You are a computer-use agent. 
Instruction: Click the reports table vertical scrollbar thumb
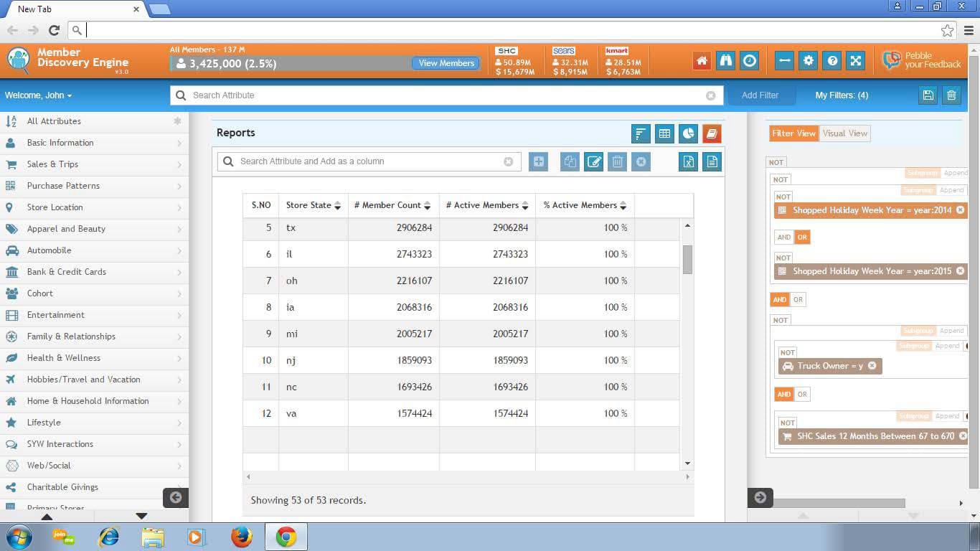pyautogui.click(x=687, y=259)
